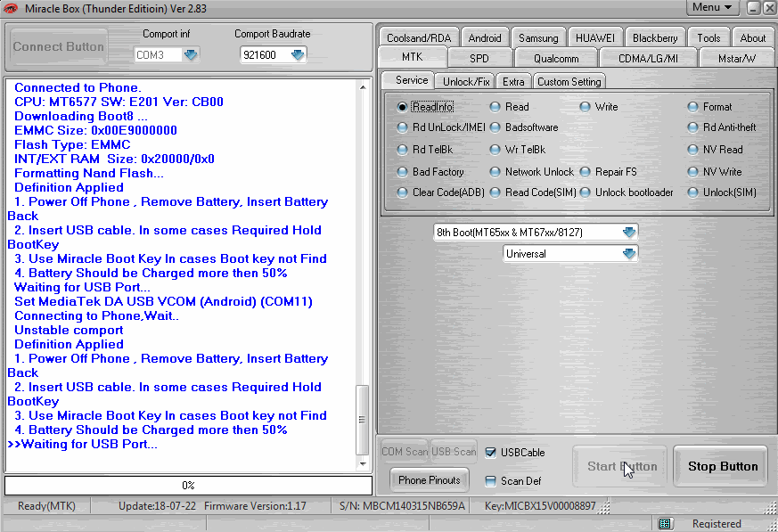Viewport: 778px width, 532px height.
Task: Switch to the Qualcomm tab
Action: pos(556,58)
